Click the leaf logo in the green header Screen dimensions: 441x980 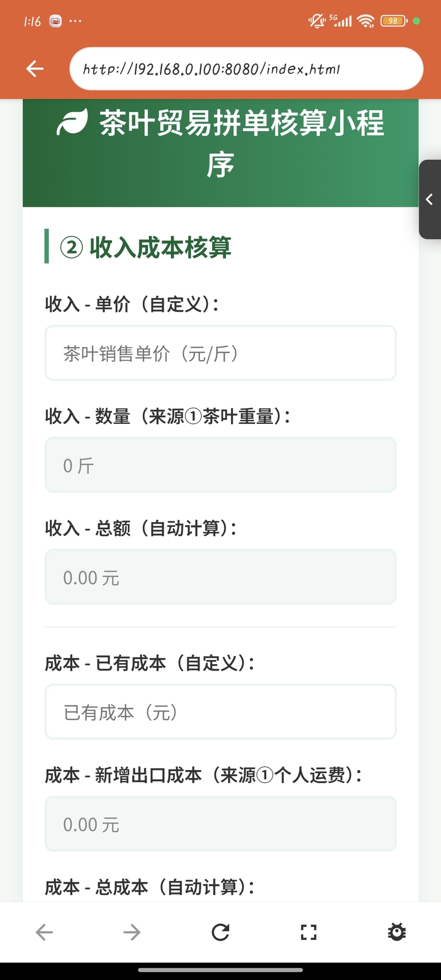tap(72, 122)
